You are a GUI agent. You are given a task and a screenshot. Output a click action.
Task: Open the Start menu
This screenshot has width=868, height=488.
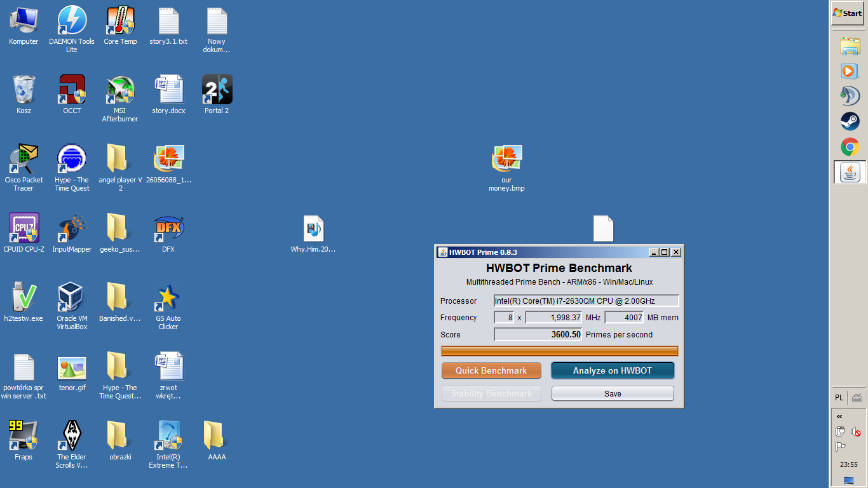tap(848, 13)
